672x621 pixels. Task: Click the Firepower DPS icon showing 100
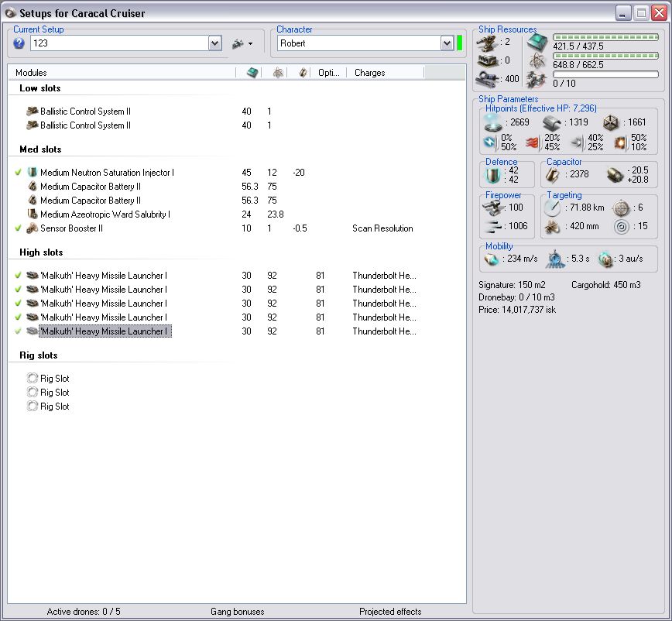tap(493, 208)
